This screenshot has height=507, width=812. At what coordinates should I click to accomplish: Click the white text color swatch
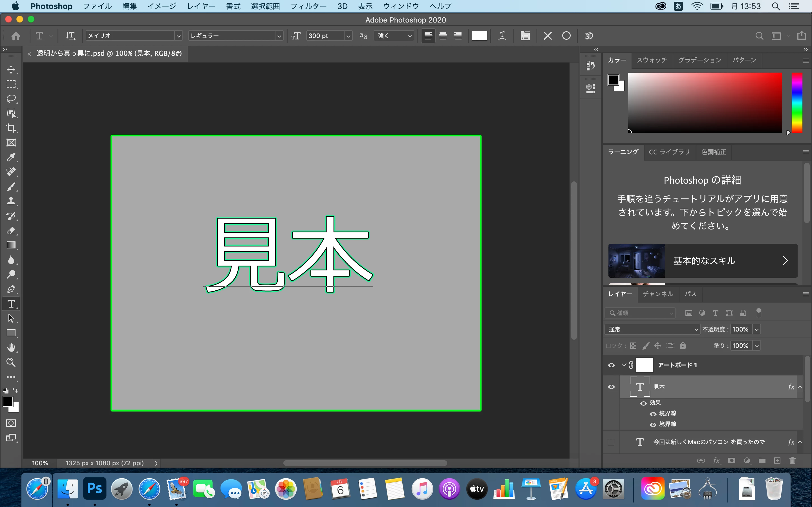479,35
